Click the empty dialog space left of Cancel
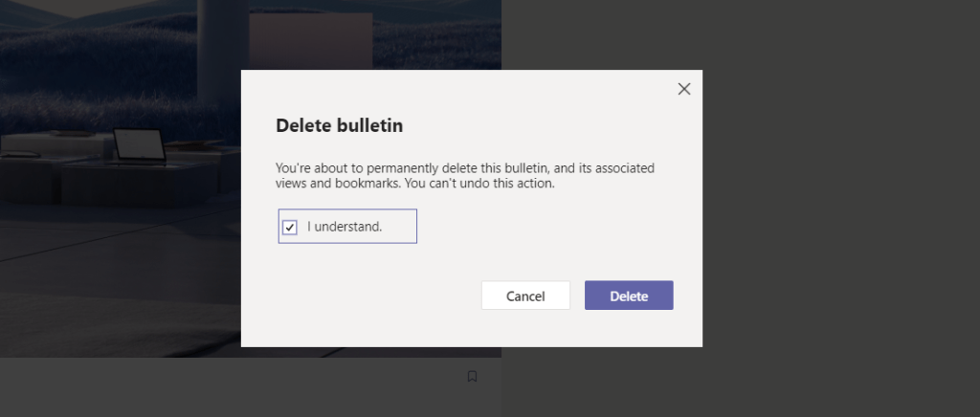Viewport: 980px width, 417px height. [373, 296]
